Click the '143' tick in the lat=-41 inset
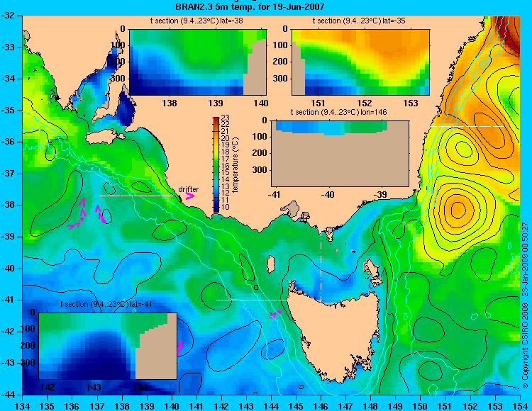The height and width of the screenshot is (411, 532). tap(94, 388)
